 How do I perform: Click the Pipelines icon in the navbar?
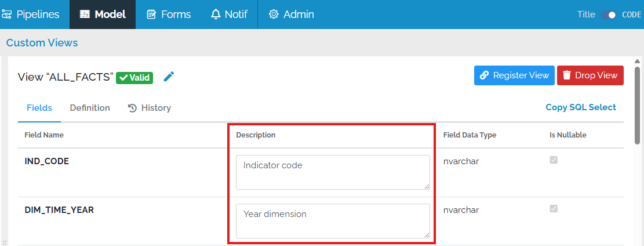point(8,15)
